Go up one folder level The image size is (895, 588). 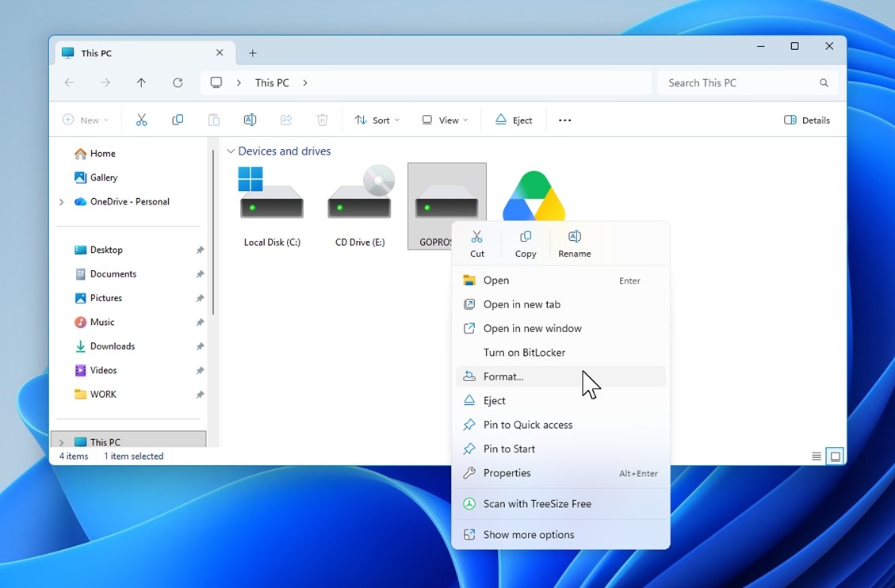[142, 82]
